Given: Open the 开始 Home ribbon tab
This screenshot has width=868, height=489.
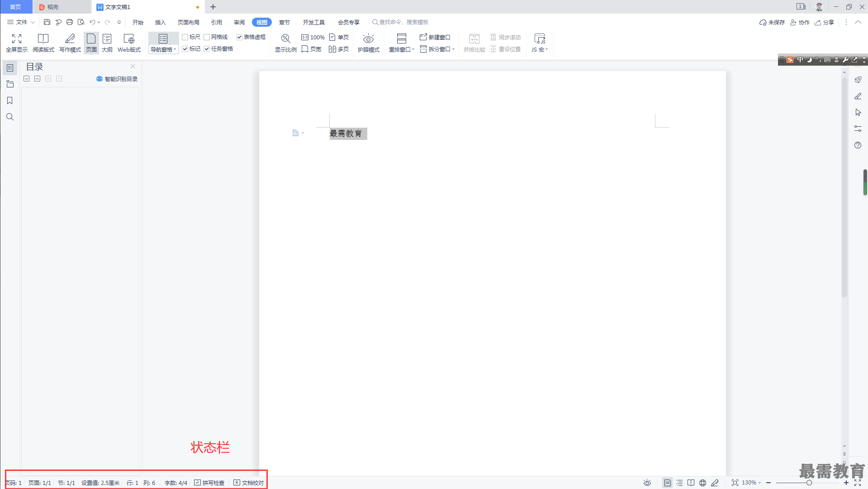Looking at the screenshot, I should point(138,22).
